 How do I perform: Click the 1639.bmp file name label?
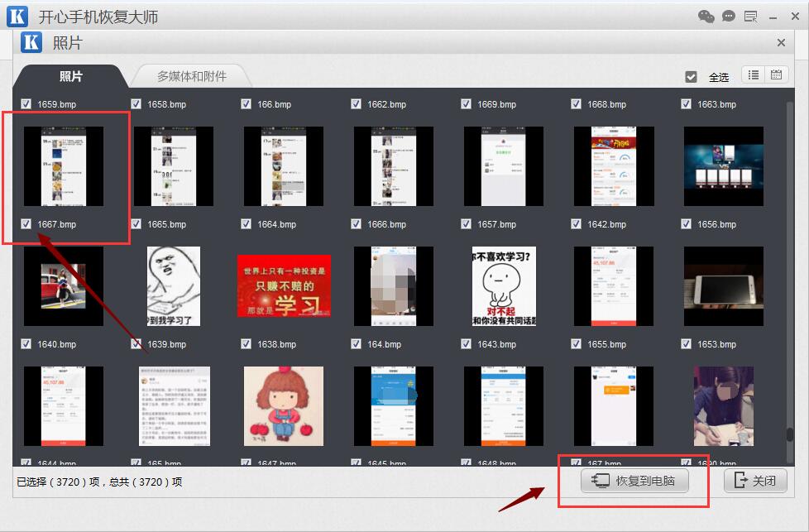166,344
